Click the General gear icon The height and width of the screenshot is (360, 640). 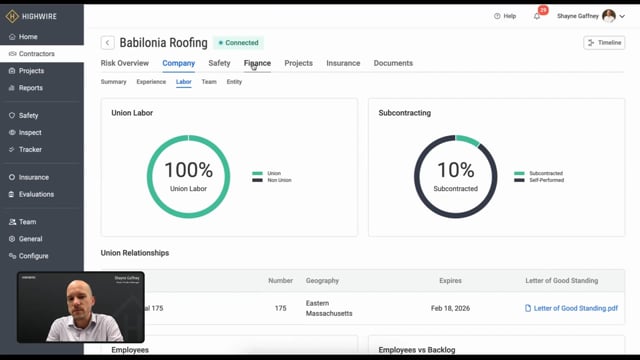point(12,239)
